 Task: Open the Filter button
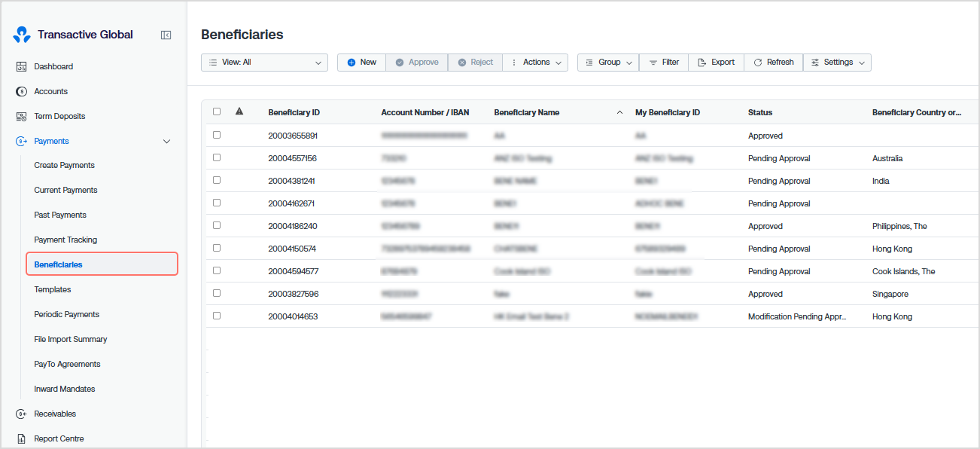663,63
